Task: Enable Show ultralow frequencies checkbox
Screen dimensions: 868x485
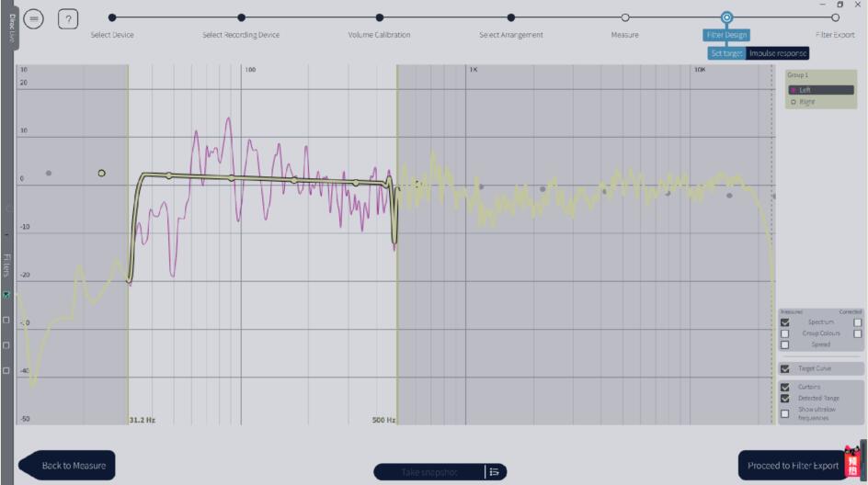Action: pyautogui.click(x=785, y=413)
